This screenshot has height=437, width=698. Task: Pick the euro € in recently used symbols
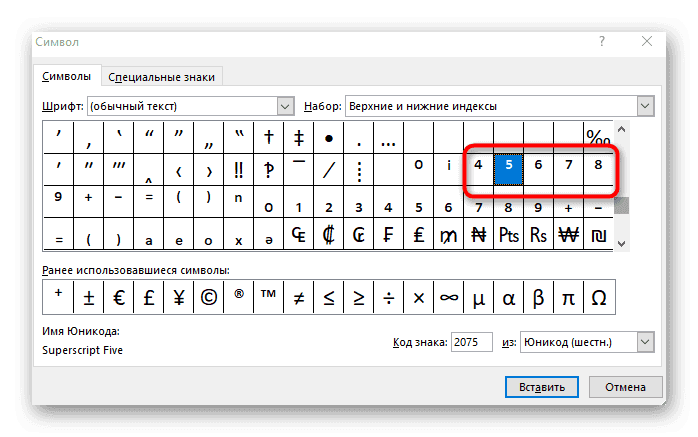point(118,297)
